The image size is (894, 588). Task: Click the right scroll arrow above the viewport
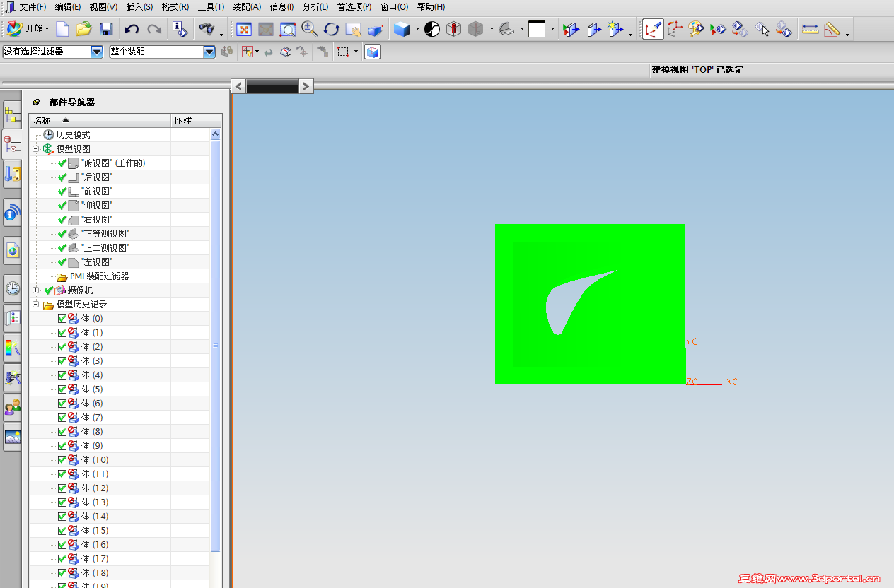[x=306, y=86]
